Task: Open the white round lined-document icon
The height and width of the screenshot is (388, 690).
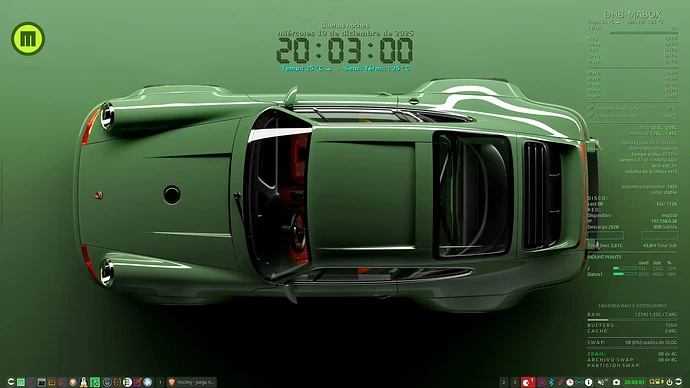Action: tap(128, 382)
